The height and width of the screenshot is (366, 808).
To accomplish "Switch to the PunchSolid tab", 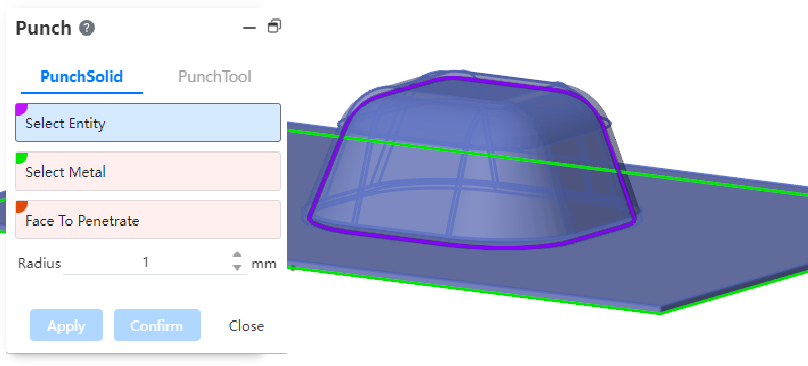I will point(81,77).
